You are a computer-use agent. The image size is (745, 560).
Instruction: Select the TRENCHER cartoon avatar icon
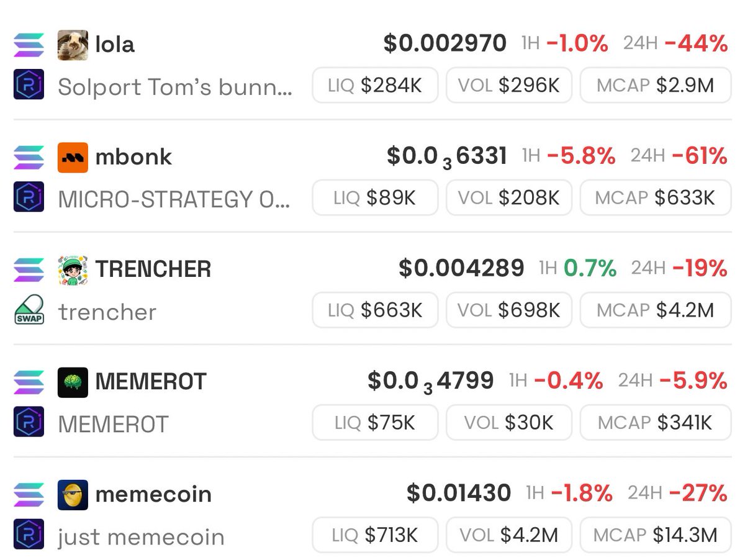tap(73, 270)
